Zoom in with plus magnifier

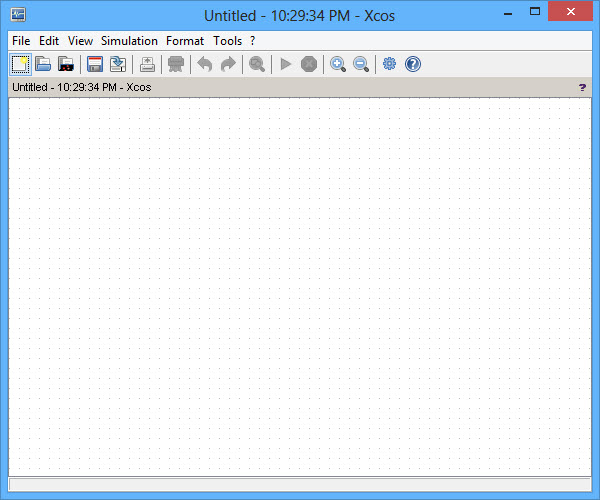pos(338,64)
